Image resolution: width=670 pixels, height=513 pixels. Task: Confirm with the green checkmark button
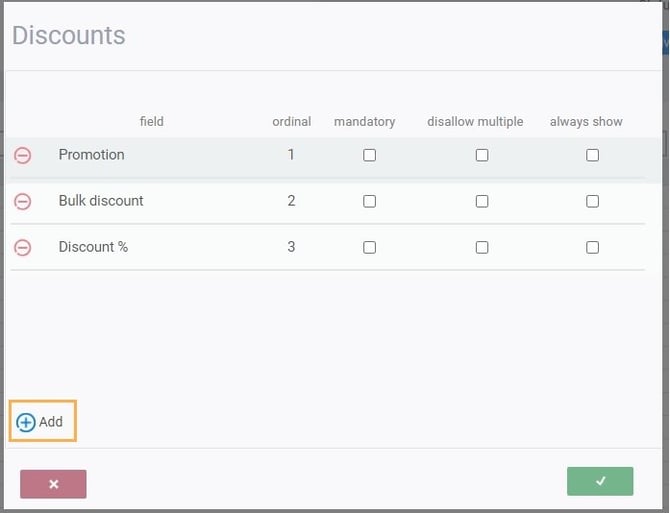click(x=600, y=481)
